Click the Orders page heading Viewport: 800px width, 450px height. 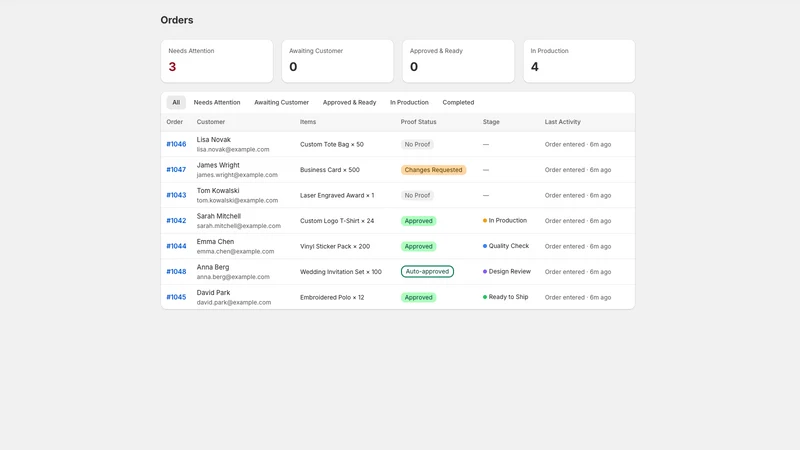pyautogui.click(x=177, y=20)
